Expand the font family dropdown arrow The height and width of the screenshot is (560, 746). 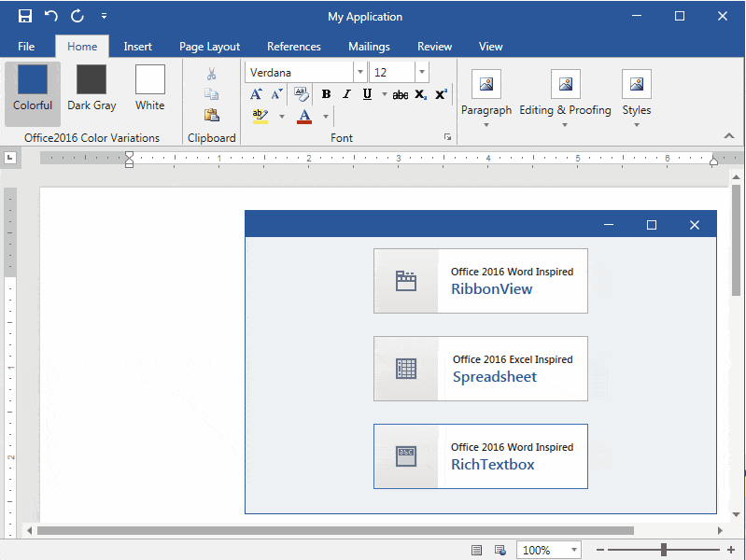point(360,72)
